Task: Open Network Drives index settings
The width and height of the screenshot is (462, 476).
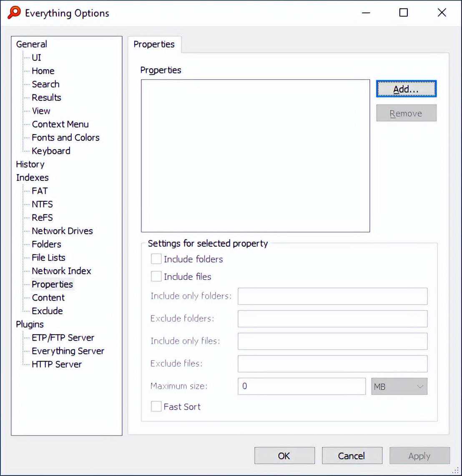Action: [x=62, y=231]
